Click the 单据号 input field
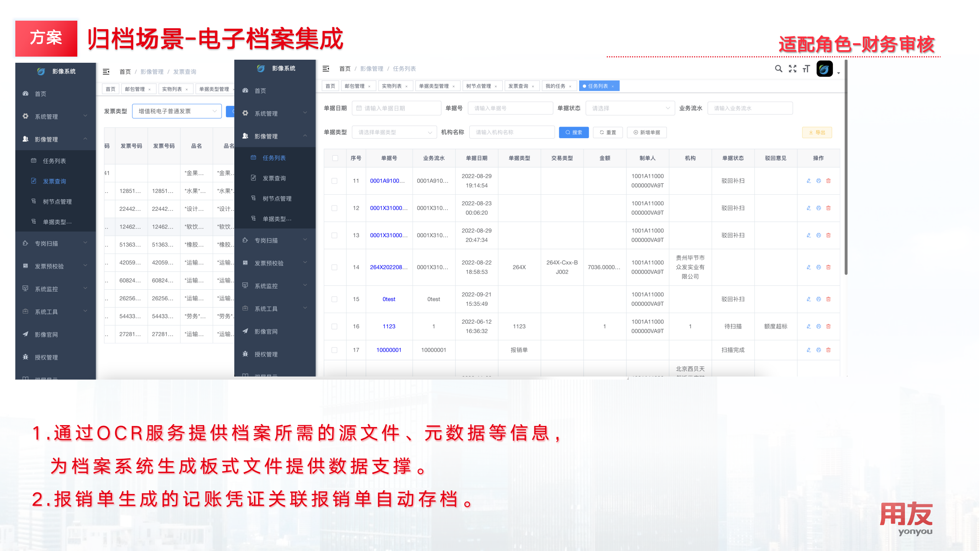Image resolution: width=980 pixels, height=551 pixels. tap(510, 108)
